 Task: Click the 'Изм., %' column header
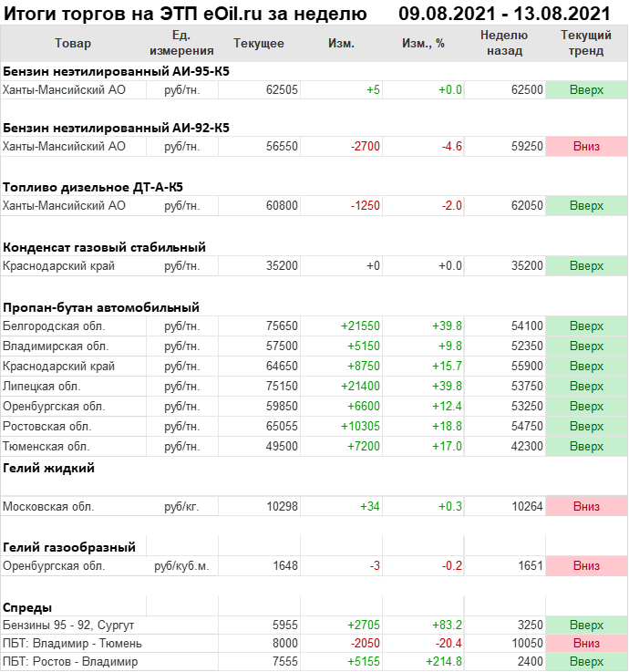(x=423, y=44)
